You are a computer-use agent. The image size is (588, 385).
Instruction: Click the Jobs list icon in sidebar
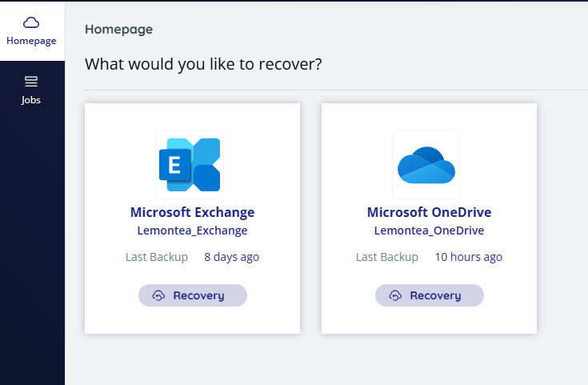31,82
